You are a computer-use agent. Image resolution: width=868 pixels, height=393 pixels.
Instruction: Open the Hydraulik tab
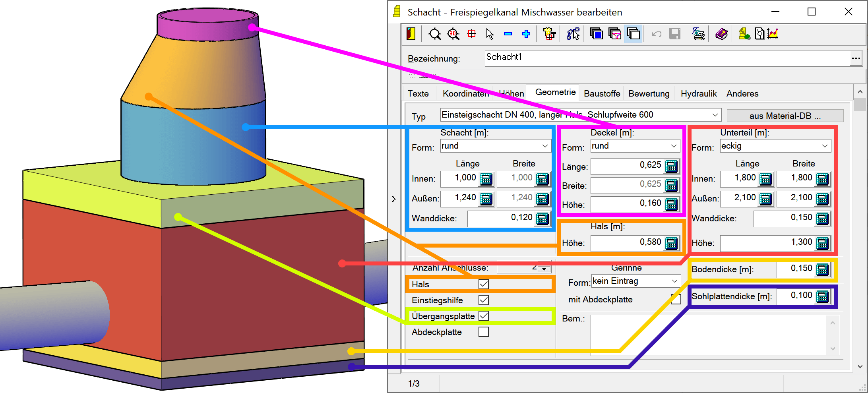698,94
